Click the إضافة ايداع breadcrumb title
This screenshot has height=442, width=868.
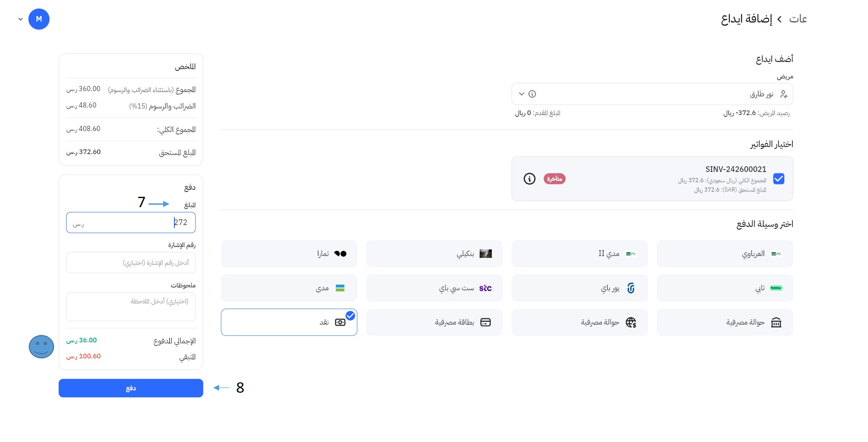point(746,19)
